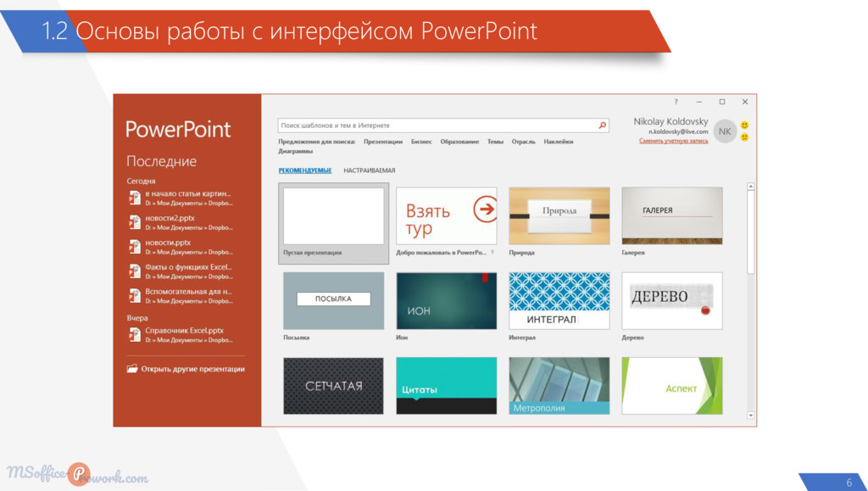Open recent file Справочник Excel.pptx
868x491 pixels.
tap(181, 334)
